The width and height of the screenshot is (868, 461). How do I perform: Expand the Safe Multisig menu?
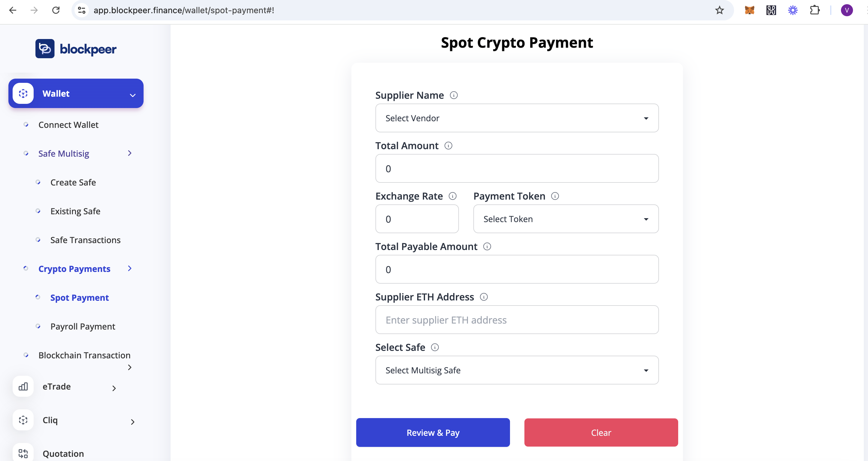(x=64, y=153)
